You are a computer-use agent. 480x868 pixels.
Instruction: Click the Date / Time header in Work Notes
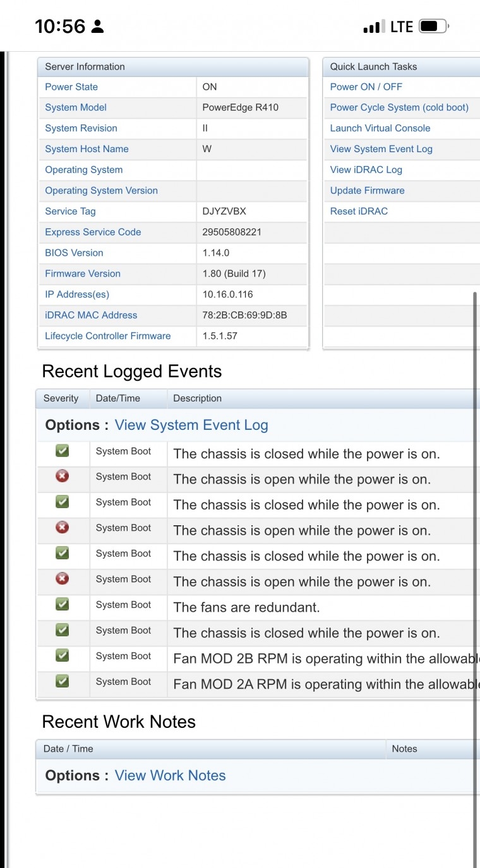68,749
